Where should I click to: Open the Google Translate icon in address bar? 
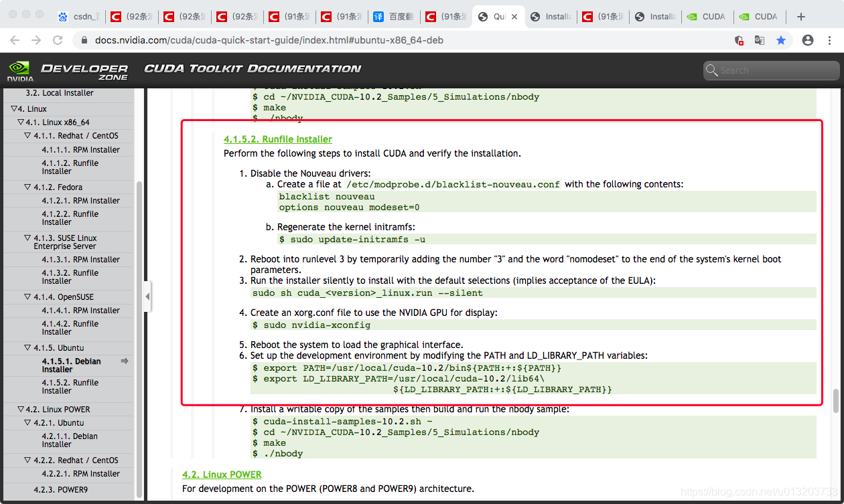tap(759, 40)
